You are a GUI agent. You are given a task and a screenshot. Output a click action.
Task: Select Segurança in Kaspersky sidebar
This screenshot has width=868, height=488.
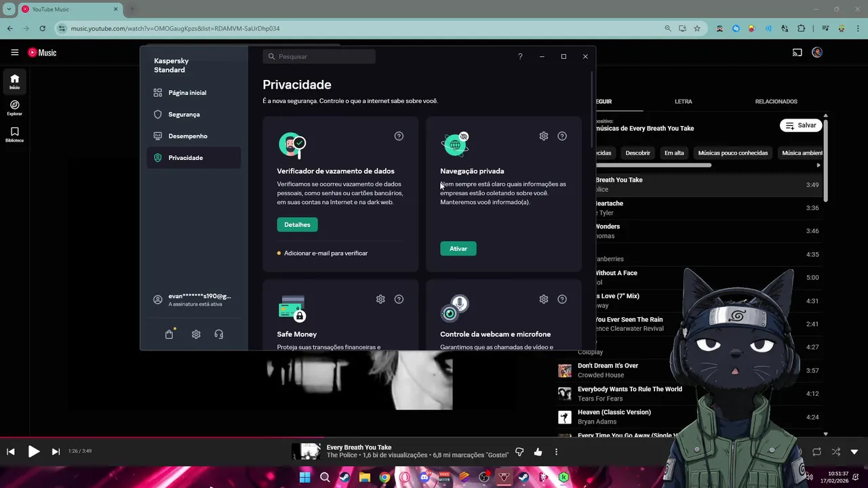pyautogui.click(x=193, y=115)
